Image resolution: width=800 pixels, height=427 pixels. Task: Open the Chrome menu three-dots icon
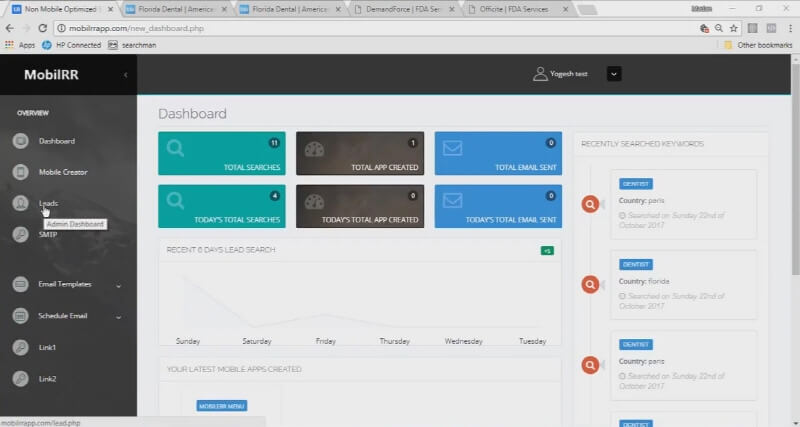790,29
